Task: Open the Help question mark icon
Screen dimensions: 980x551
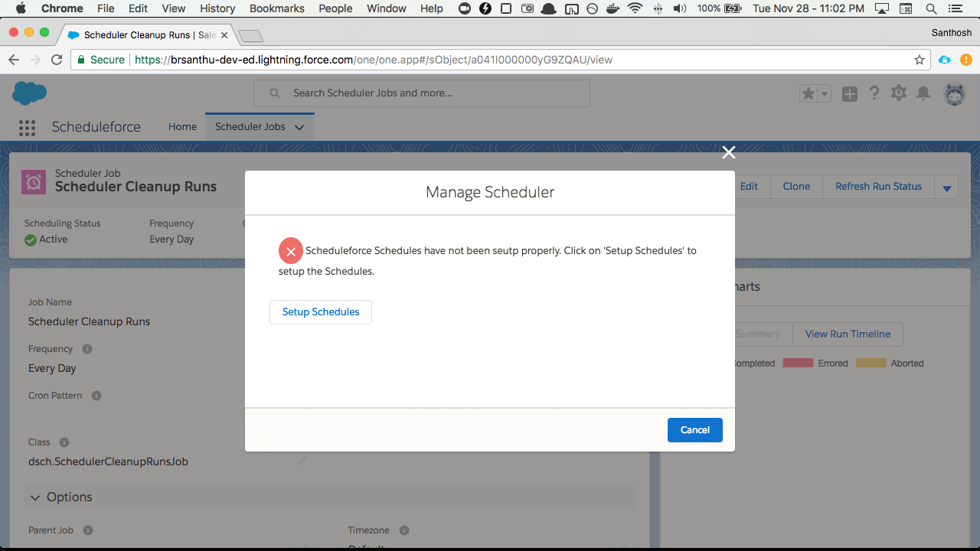Action: (x=874, y=93)
